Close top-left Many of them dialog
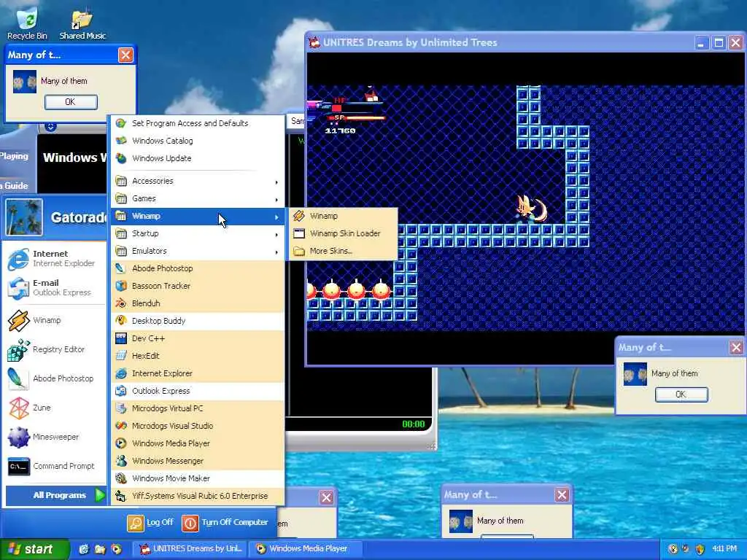This screenshot has width=747, height=560. [125, 55]
